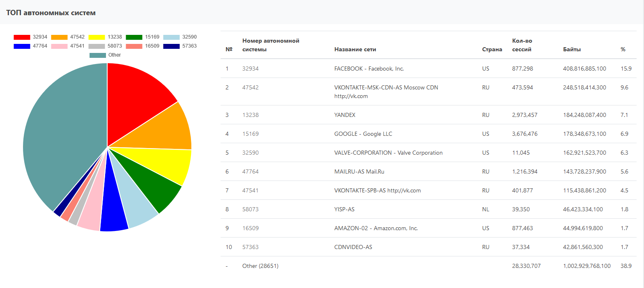Screen dimensions: 644x288
Task: Toggle the pink 47541 legend swatch
Action: (x=59, y=46)
